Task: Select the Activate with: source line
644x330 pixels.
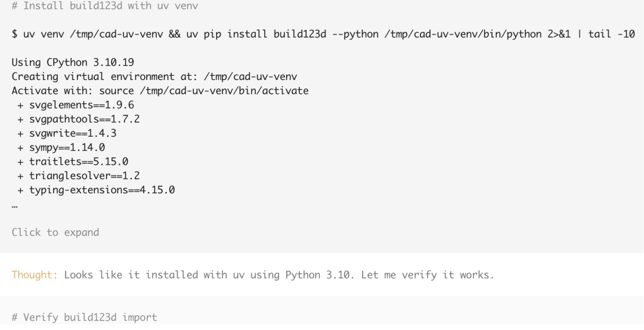Action: click(160, 91)
